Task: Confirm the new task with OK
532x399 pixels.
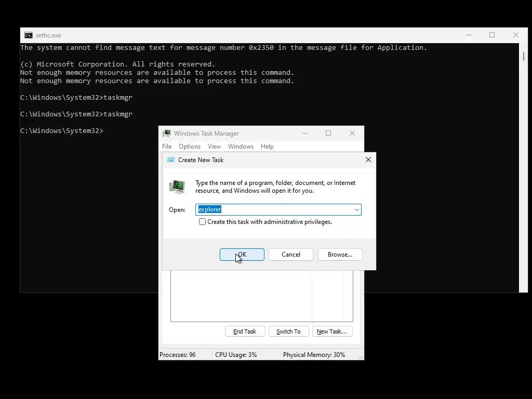Action: (x=242, y=255)
